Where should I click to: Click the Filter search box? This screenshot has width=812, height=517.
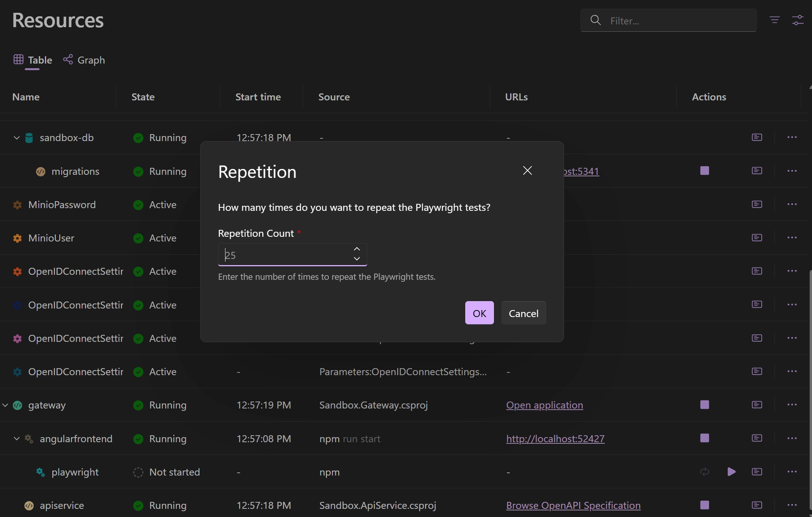[668, 20]
